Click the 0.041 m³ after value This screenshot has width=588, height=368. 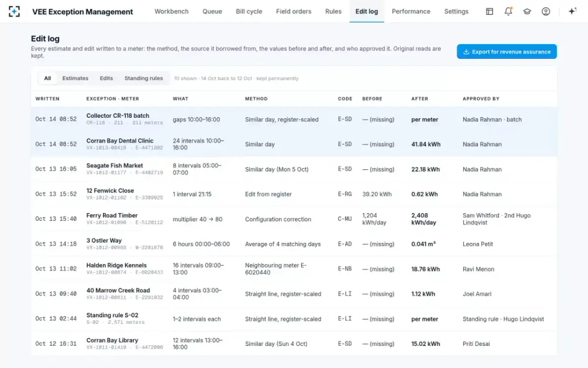[423, 244]
